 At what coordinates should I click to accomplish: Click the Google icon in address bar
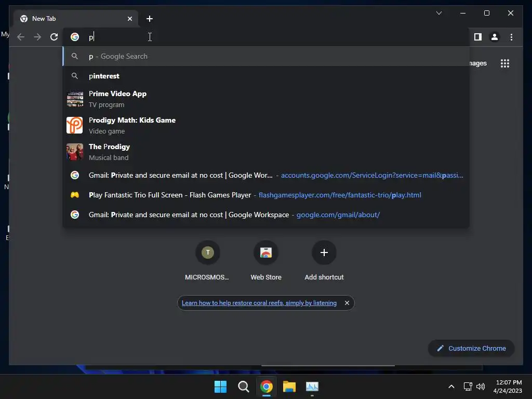pos(75,37)
